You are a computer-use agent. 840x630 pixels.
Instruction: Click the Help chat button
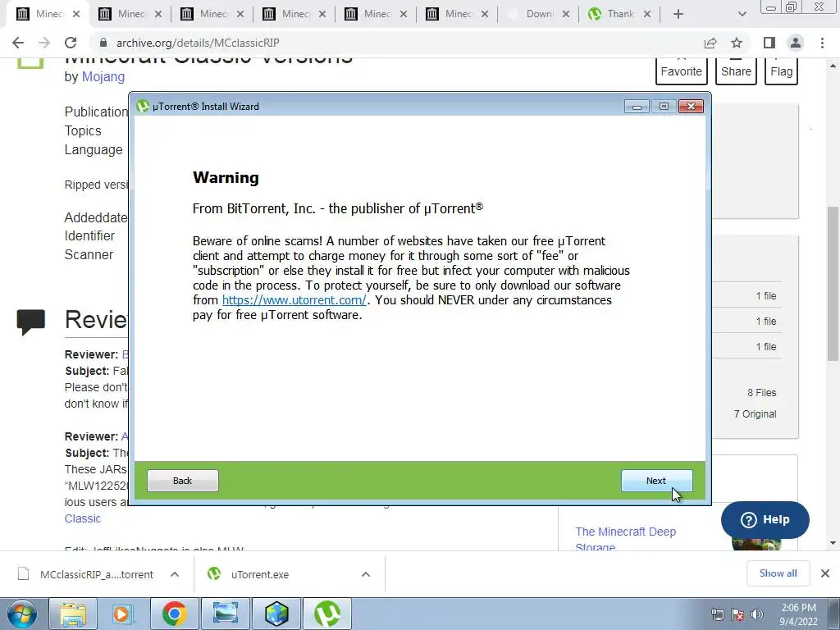pyautogui.click(x=765, y=519)
